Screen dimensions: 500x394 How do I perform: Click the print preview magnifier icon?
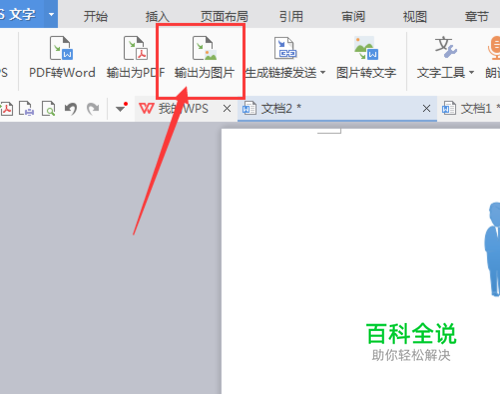pyautogui.click(x=49, y=109)
